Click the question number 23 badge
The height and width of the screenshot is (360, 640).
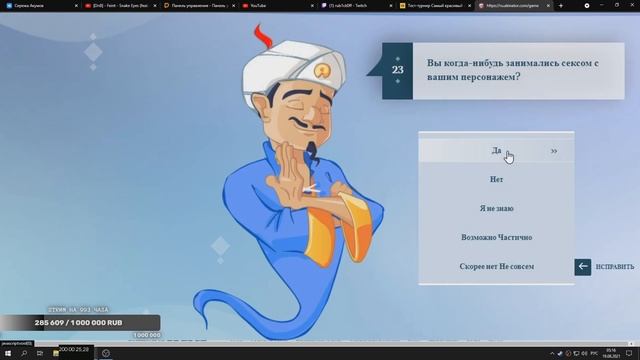coord(398,70)
